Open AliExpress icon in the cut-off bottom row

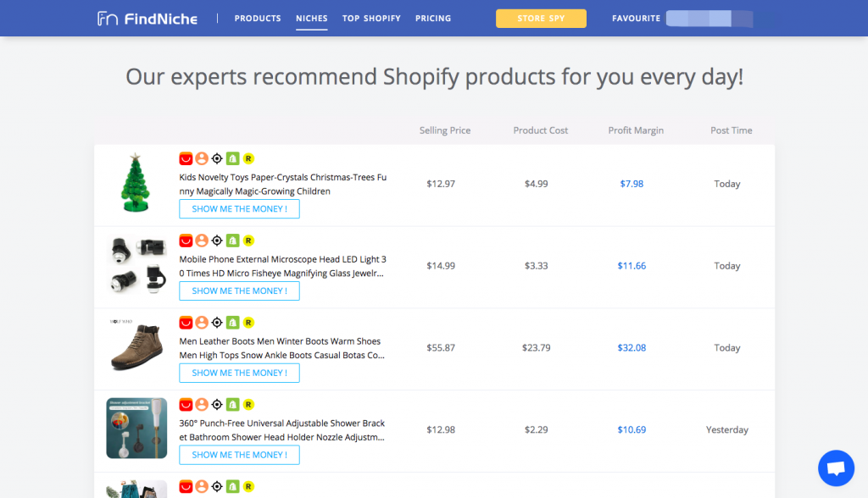tap(186, 486)
